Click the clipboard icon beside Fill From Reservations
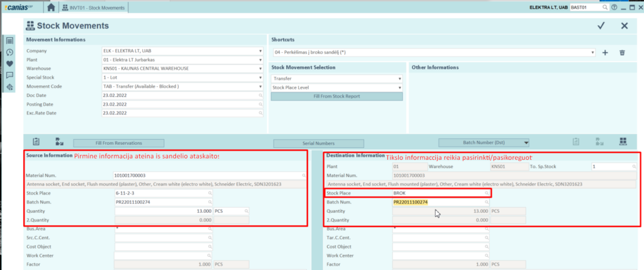Viewport: 644px width, 270px height. pos(36,142)
